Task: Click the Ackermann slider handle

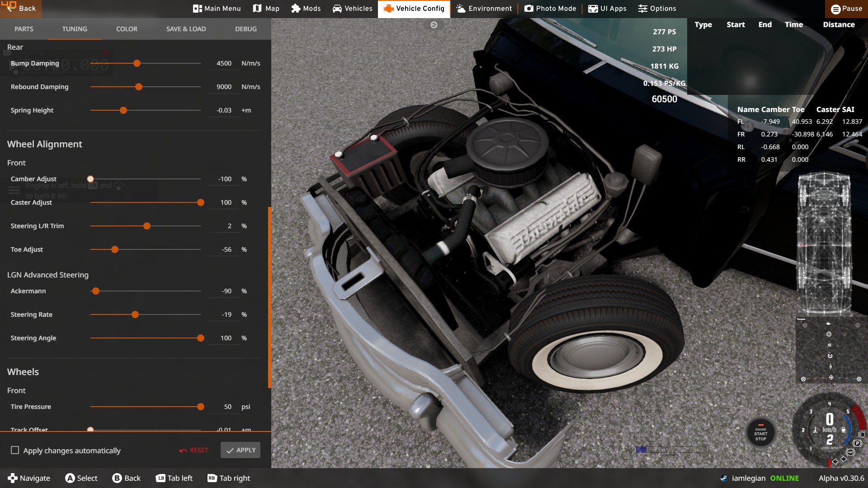Action: coord(95,291)
